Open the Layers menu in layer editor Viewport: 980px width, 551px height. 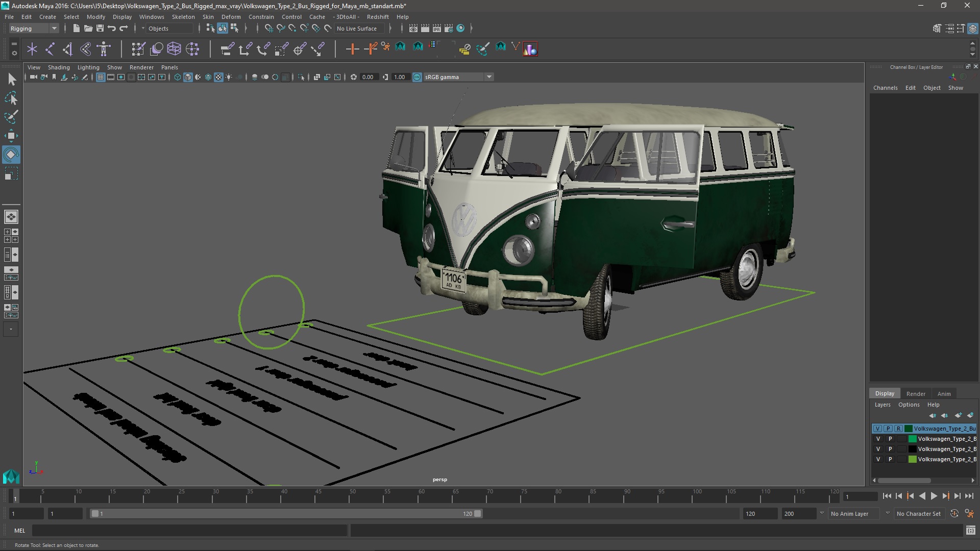click(x=882, y=405)
